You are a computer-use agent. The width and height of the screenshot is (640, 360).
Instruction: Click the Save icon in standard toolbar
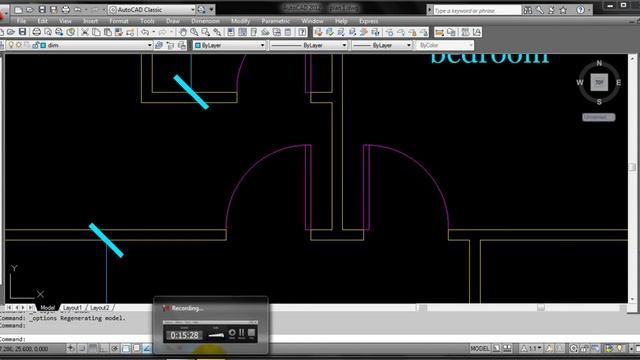(x=22, y=32)
